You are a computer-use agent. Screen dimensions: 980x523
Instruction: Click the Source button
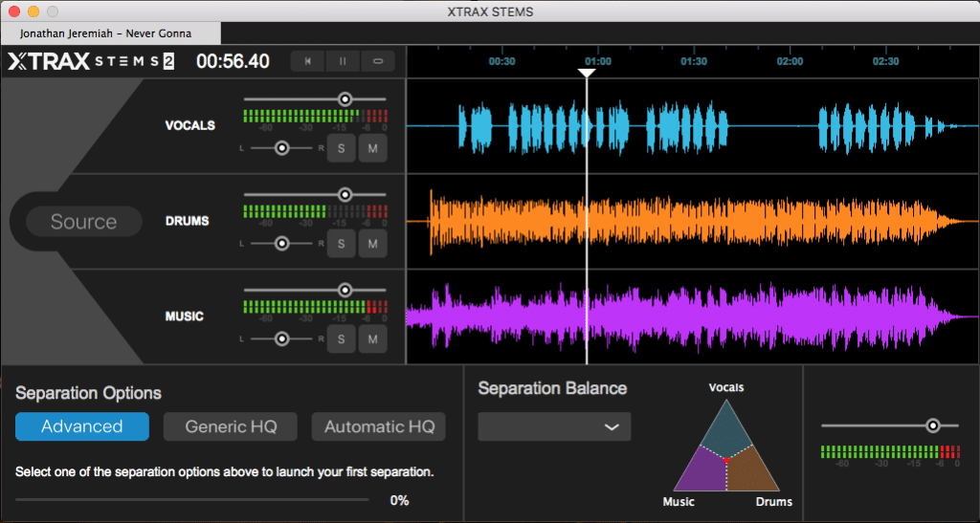pos(84,222)
